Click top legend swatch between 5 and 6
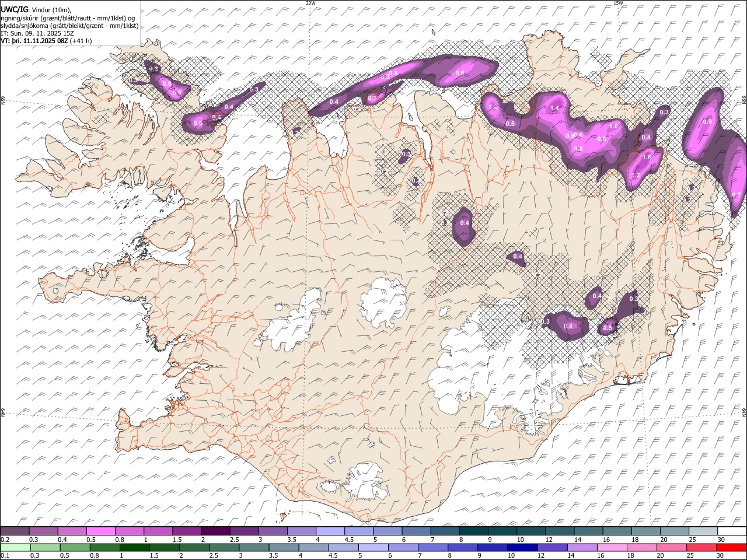Screen dimensions: 747x560 [x=388, y=531]
